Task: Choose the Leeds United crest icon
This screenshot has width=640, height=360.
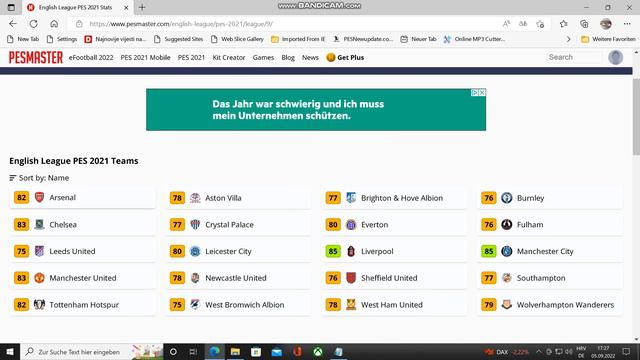Action: pos(39,251)
